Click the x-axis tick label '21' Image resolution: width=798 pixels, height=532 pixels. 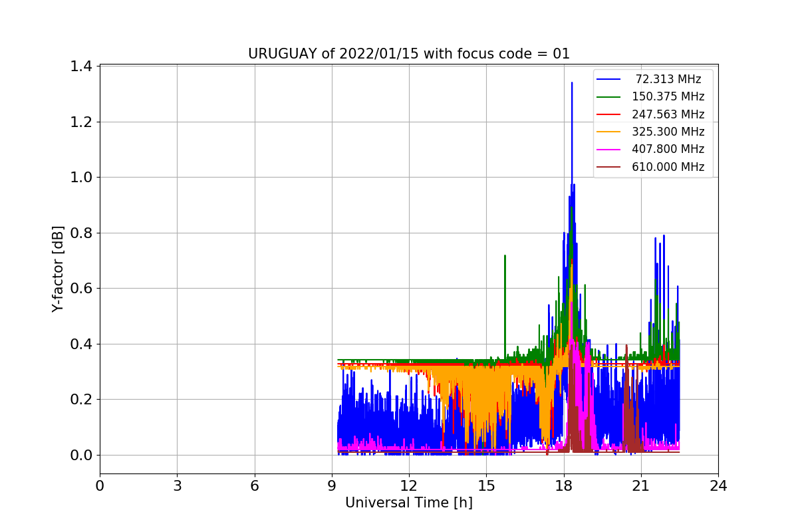pyautogui.click(x=640, y=486)
